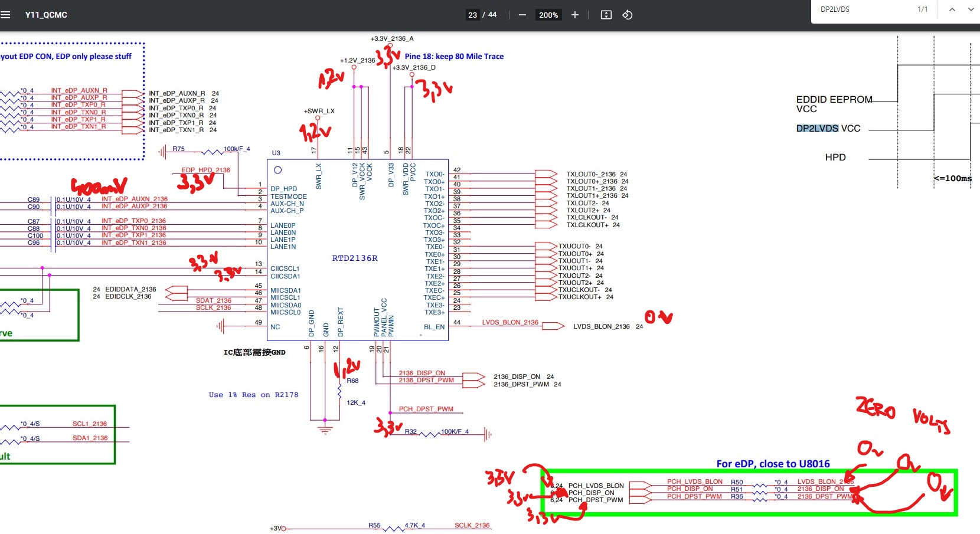980x534 pixels.
Task: Open the sidebar hamburger menu
Action: 6,15
